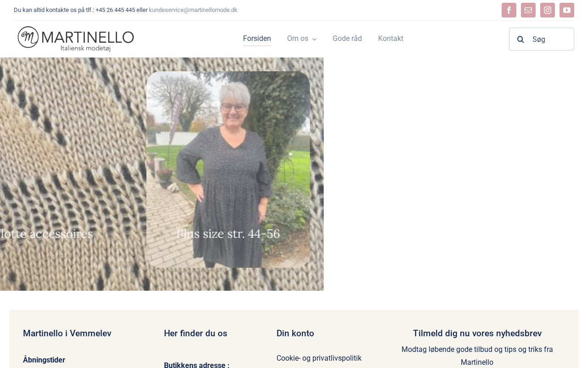The image size is (588, 368).
Task: Open the Facebook social icon
Action: (509, 10)
